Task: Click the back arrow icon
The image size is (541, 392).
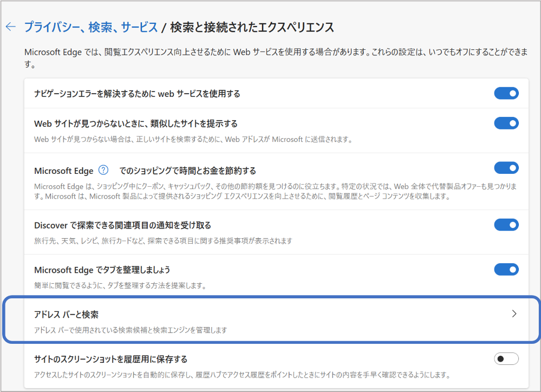Action: 11,27
